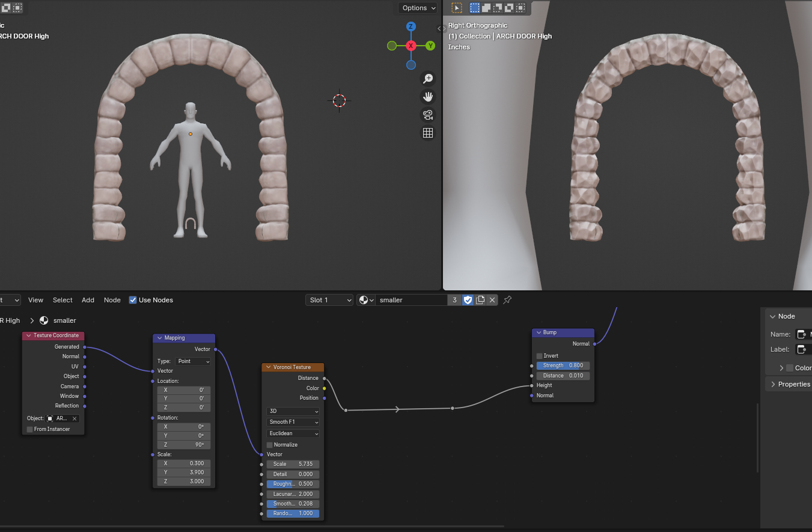Choose the subtract selection mode icon
This screenshot has height=532, width=812.
[x=498, y=8]
